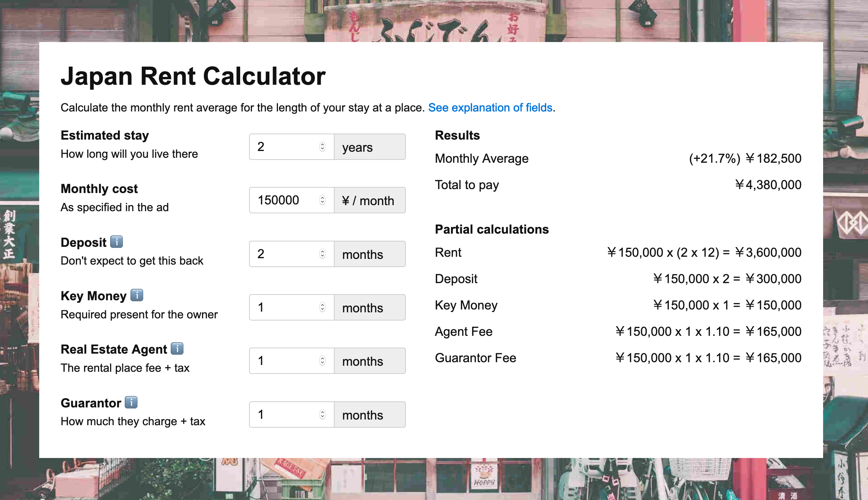Click the Guarantor info icon
868x500 pixels.
(x=130, y=402)
